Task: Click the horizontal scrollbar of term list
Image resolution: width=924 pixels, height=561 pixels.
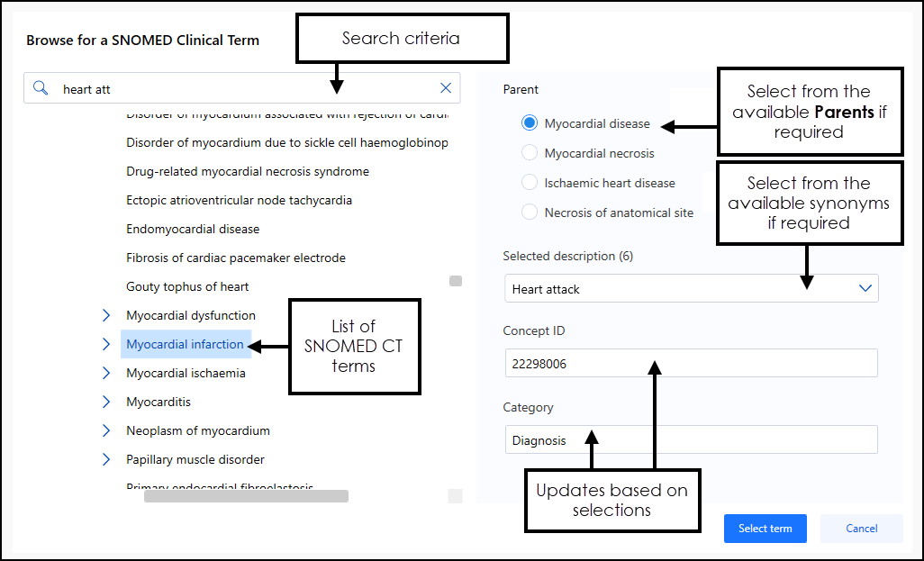Action: pos(246,495)
